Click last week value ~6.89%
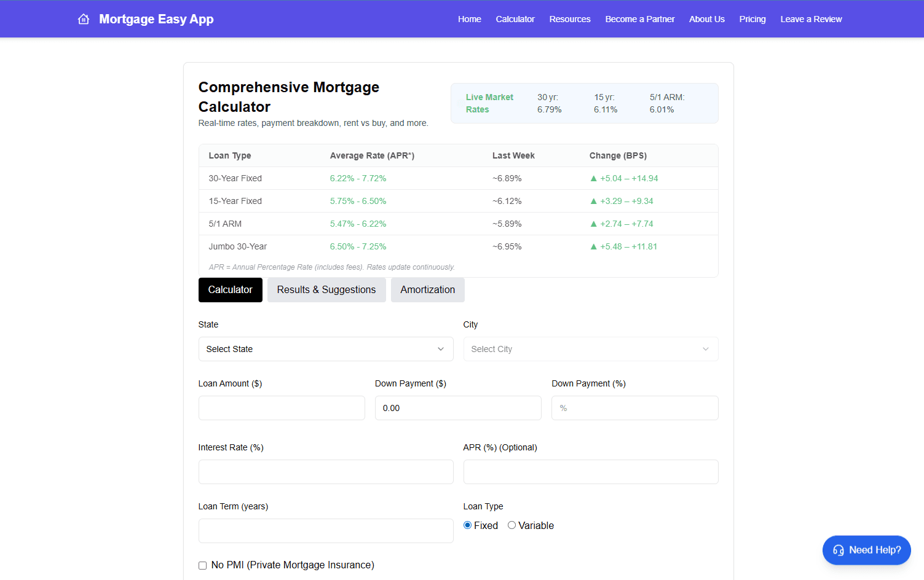 [507, 178]
